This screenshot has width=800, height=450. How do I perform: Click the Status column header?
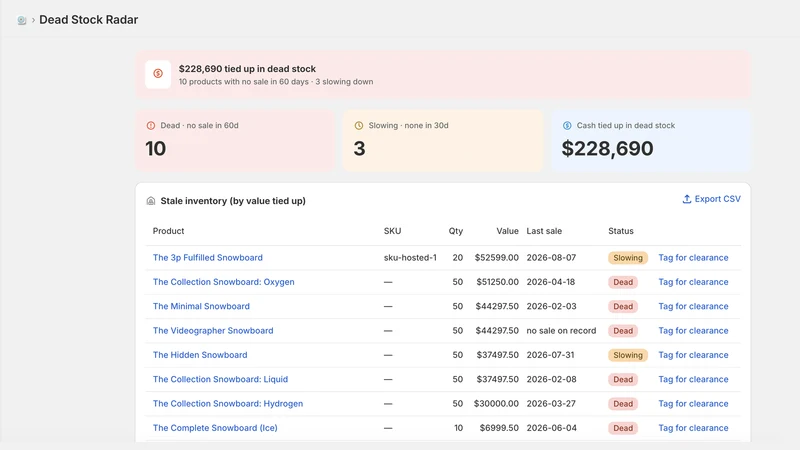[x=620, y=231]
